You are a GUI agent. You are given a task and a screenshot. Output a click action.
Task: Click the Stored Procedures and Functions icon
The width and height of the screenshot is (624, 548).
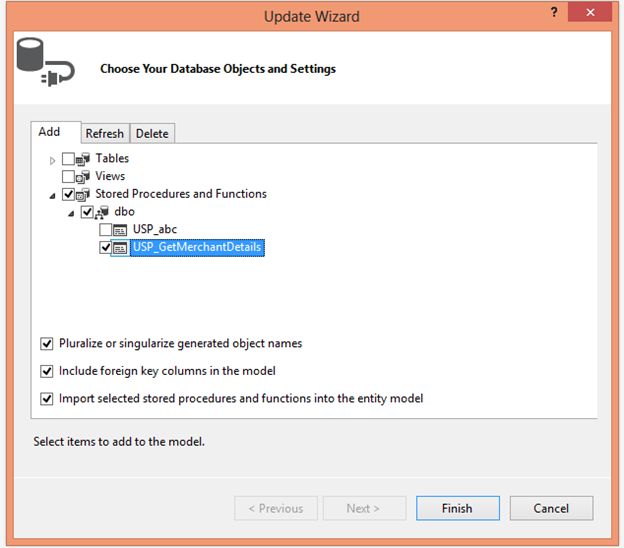pos(83,195)
